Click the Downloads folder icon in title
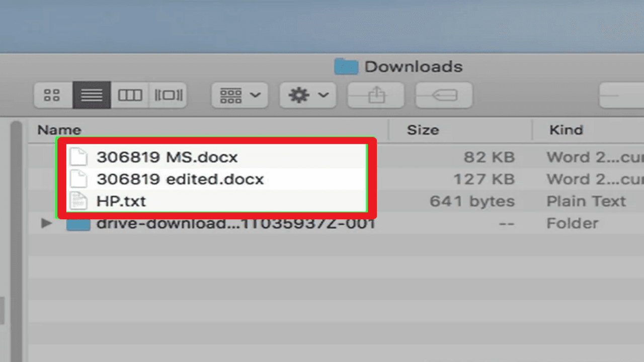The width and height of the screenshot is (644, 362). pyautogui.click(x=346, y=66)
